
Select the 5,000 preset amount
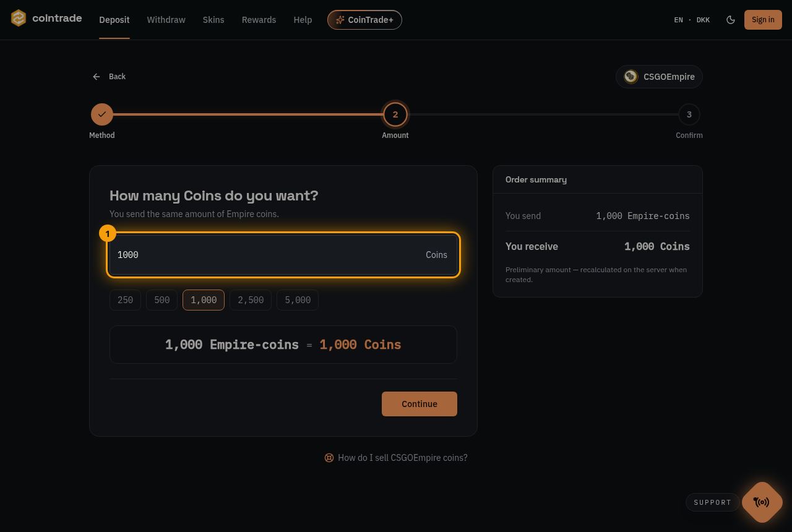(x=298, y=300)
